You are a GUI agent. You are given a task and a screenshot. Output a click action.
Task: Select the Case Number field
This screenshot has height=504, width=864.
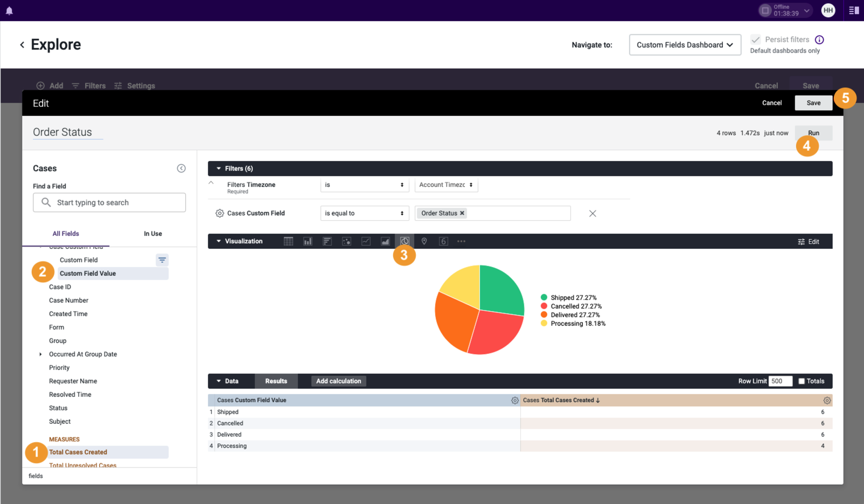click(x=68, y=300)
